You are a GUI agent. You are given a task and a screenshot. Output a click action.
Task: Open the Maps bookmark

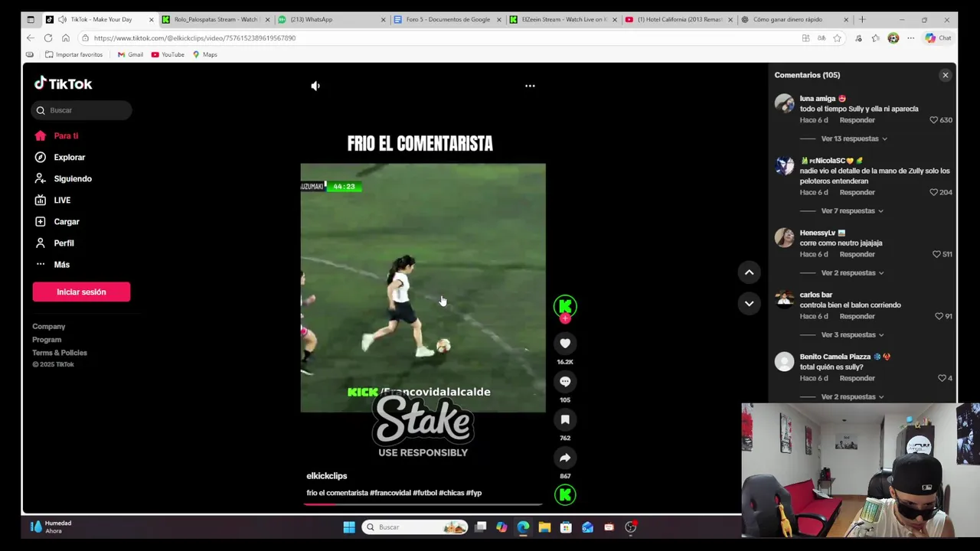(x=204, y=54)
